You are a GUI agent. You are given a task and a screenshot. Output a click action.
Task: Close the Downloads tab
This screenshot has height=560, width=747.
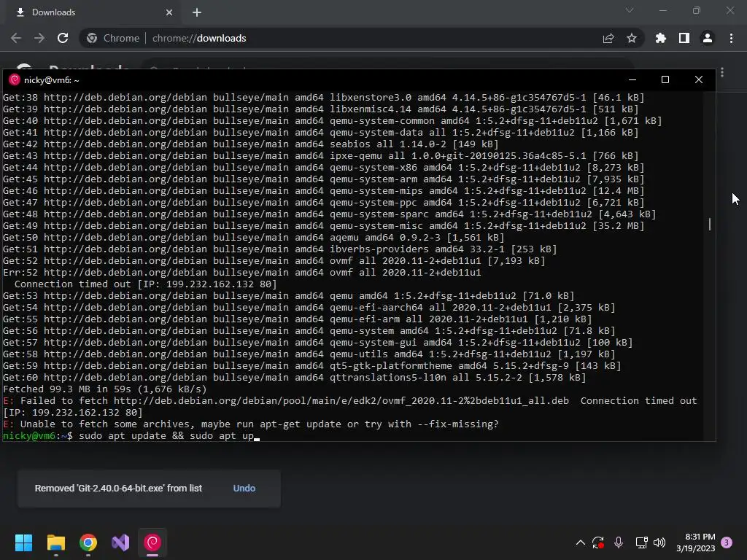pos(169,12)
